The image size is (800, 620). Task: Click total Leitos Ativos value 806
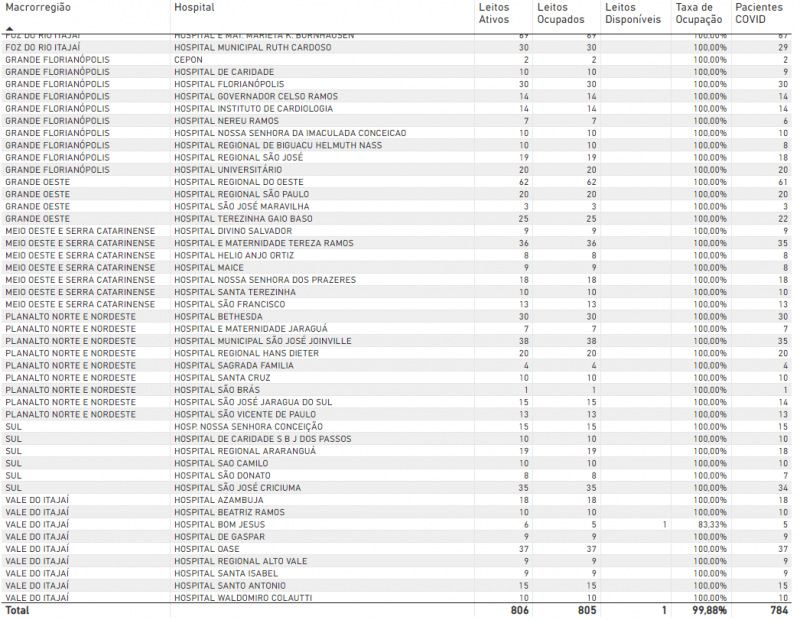click(519, 611)
